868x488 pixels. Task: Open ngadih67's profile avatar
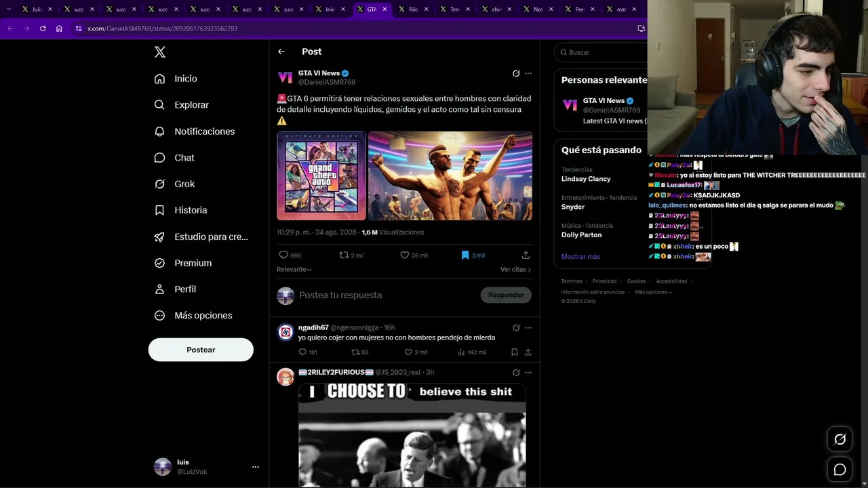point(285,332)
